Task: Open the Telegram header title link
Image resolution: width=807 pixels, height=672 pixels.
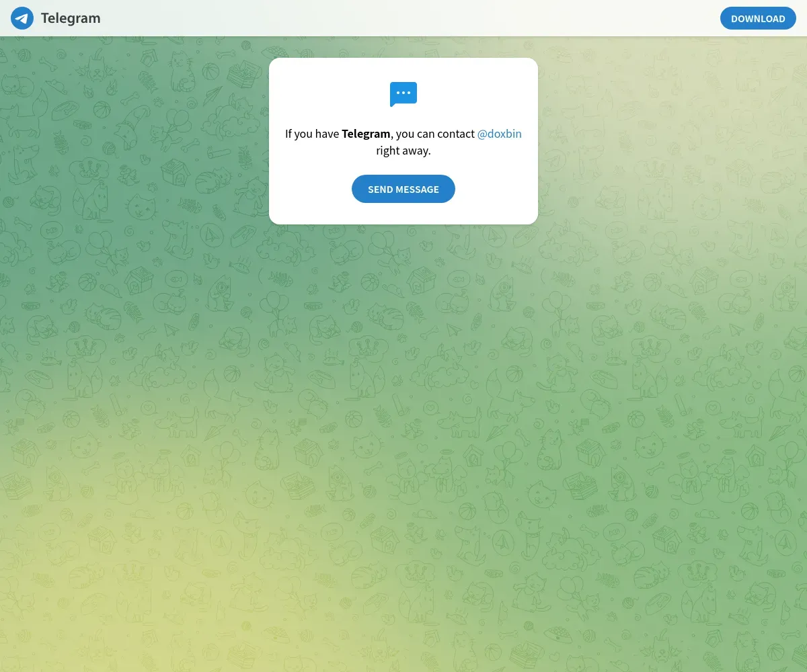Action: pos(71,18)
